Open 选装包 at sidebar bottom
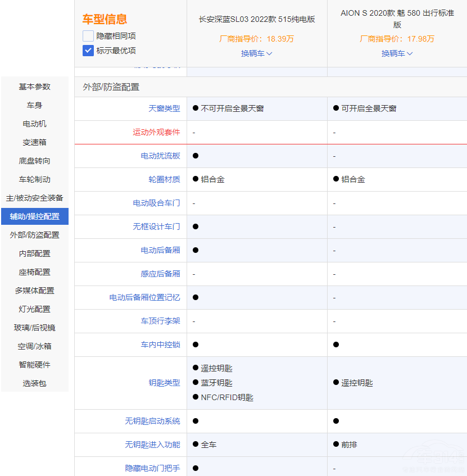This screenshot has height=476, width=467. pyautogui.click(x=34, y=383)
